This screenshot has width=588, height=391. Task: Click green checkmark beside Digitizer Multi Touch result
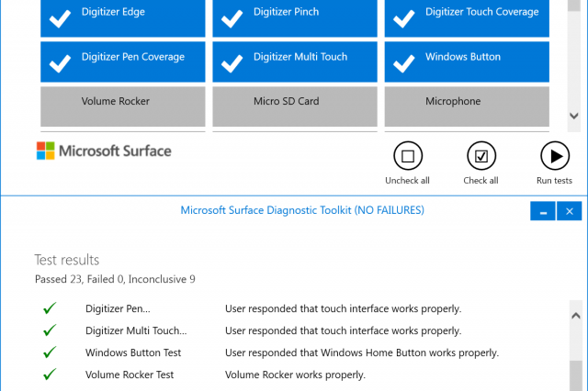50,331
